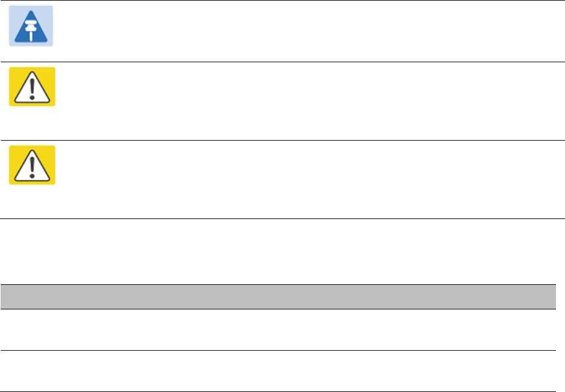
Task: Click the empty text area beside the pushpin note icon
Action: click(310, 31)
